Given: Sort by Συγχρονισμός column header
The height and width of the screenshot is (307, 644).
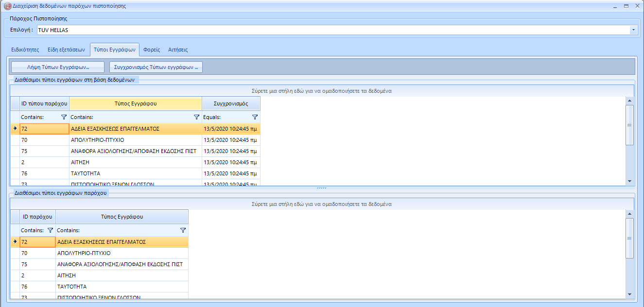Looking at the screenshot, I should [231, 103].
